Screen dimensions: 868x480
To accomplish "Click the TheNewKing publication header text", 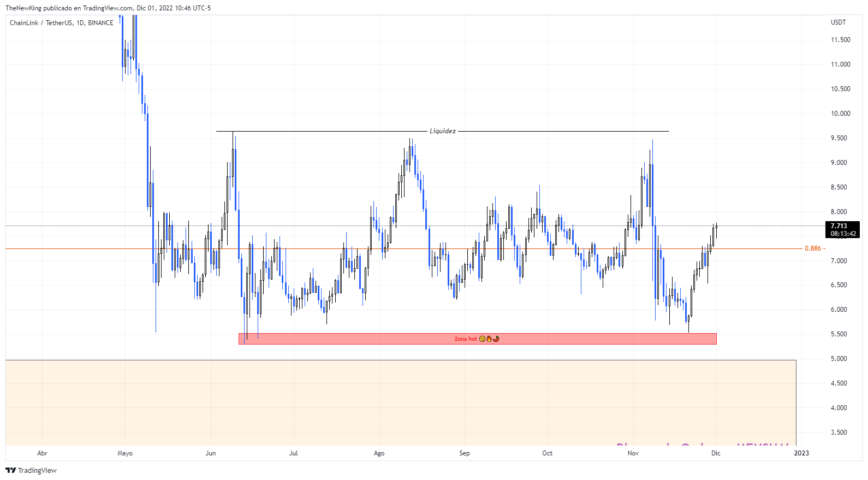I will pyautogui.click(x=108, y=8).
